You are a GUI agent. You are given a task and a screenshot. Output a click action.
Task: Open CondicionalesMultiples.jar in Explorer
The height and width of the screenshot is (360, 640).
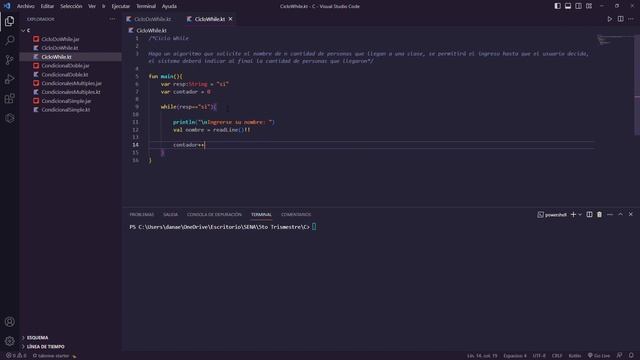point(71,83)
